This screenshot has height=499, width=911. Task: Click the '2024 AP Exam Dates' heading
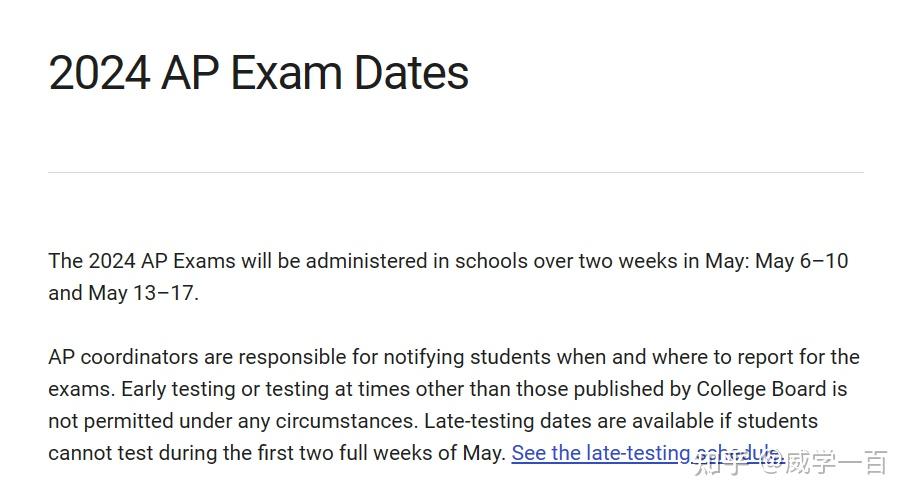259,73
